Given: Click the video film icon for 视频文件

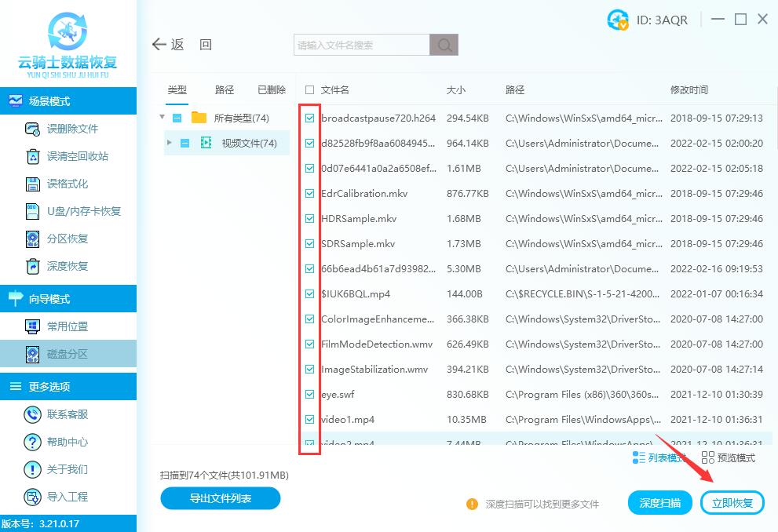Looking at the screenshot, I should 206,143.
